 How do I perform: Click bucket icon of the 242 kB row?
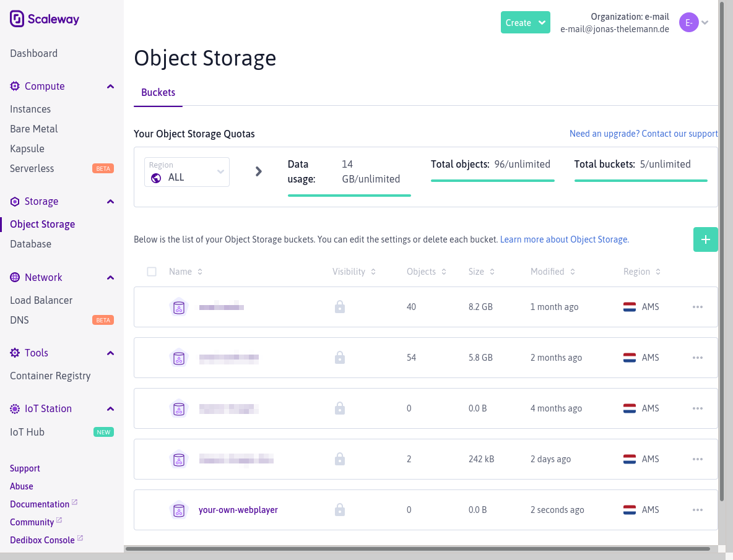coord(178,460)
